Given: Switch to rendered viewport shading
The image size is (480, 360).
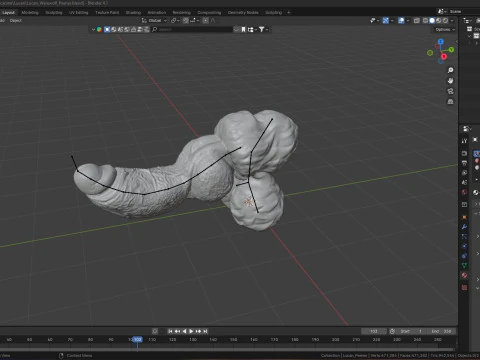Looking at the screenshot, I should click(445, 21).
